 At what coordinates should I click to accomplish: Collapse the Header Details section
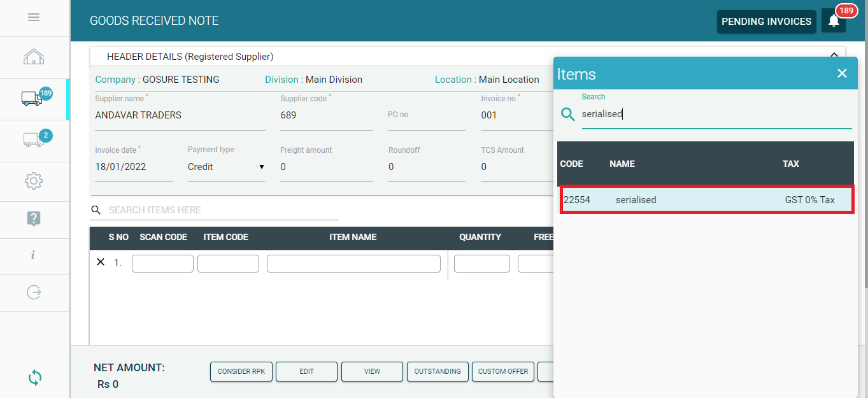click(834, 56)
